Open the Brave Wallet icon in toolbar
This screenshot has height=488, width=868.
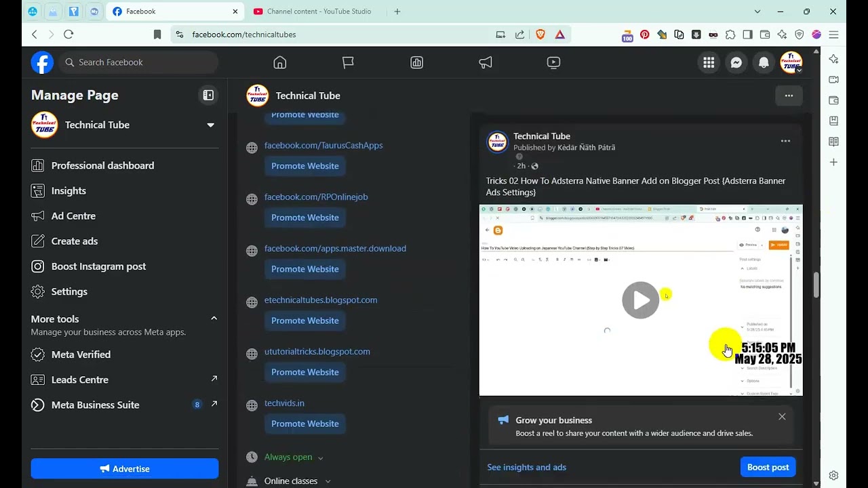[764, 35]
